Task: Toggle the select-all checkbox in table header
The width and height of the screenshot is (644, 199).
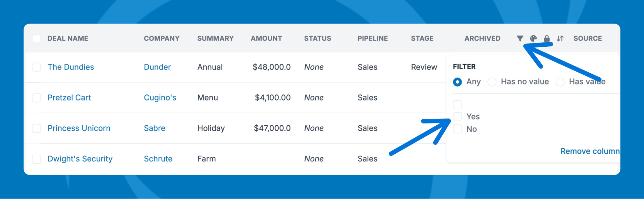Action: (x=37, y=39)
